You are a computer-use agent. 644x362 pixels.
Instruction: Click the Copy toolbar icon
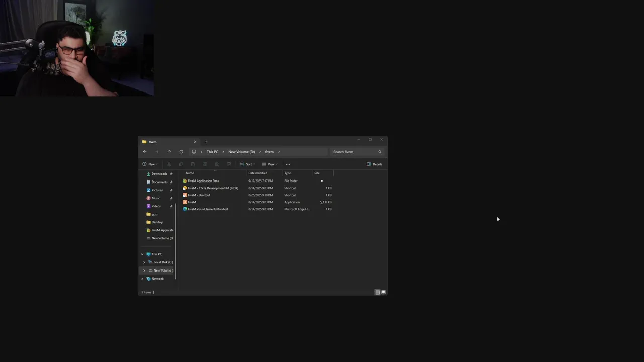(181, 164)
